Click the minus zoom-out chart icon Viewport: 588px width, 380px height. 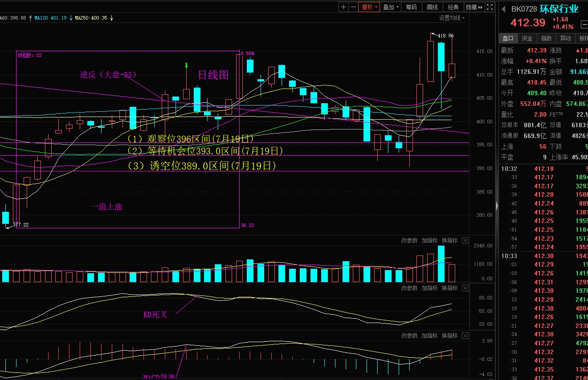click(x=353, y=7)
